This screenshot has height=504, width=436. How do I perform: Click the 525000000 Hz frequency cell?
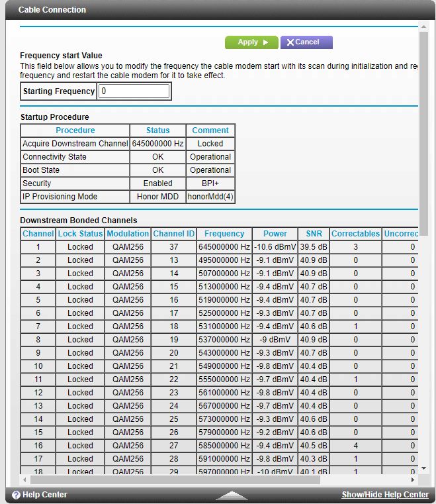(x=224, y=313)
